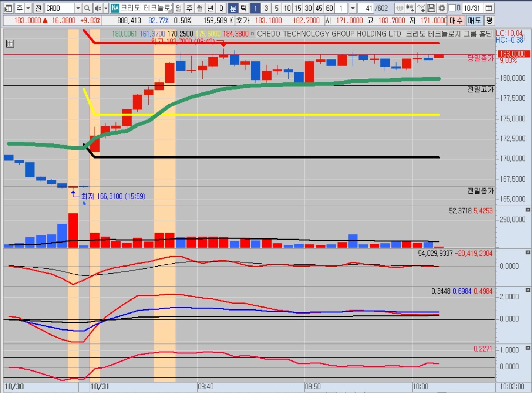
Task: Switch to the 월 (monthly) chart
Action: (x=200, y=8)
